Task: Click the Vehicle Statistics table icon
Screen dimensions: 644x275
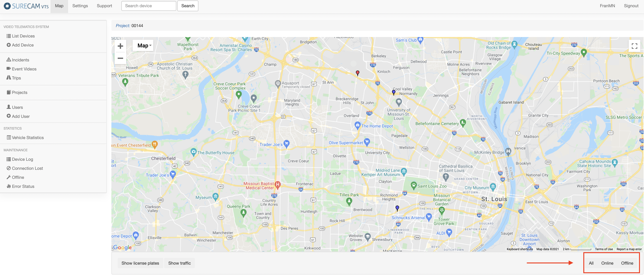Action: 9,138
